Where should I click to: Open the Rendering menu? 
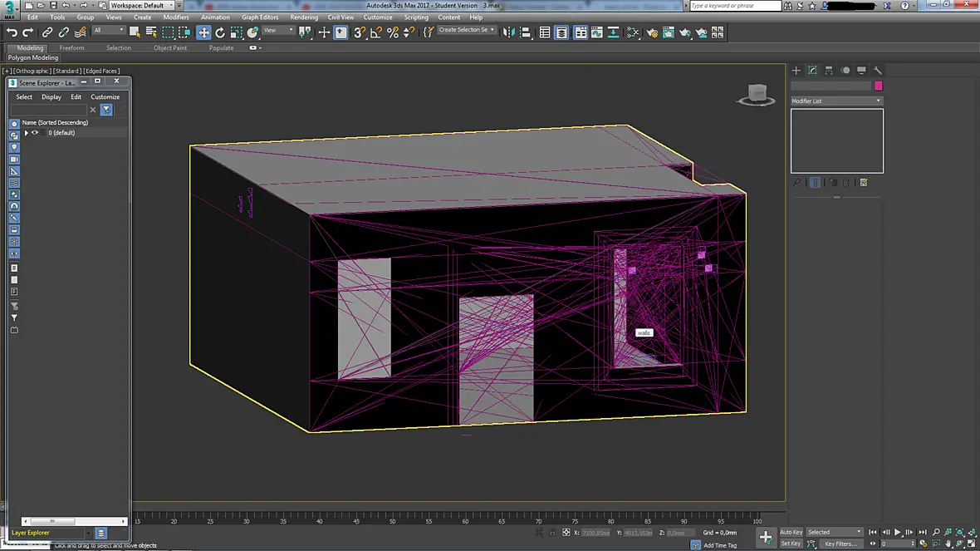(304, 17)
